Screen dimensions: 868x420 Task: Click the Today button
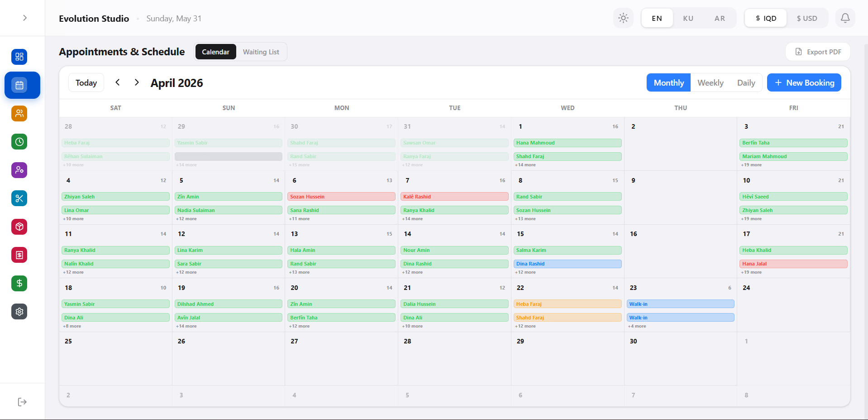pos(86,82)
